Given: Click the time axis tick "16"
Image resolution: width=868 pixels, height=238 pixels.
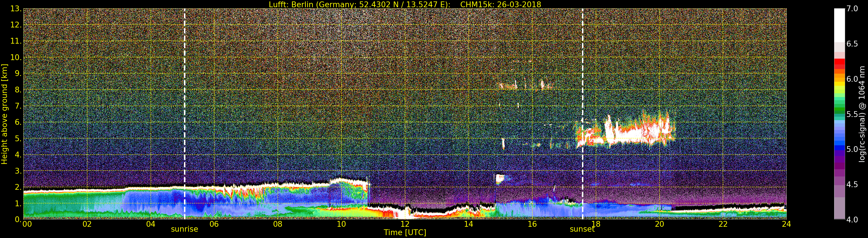Looking at the screenshot, I should [x=532, y=224].
